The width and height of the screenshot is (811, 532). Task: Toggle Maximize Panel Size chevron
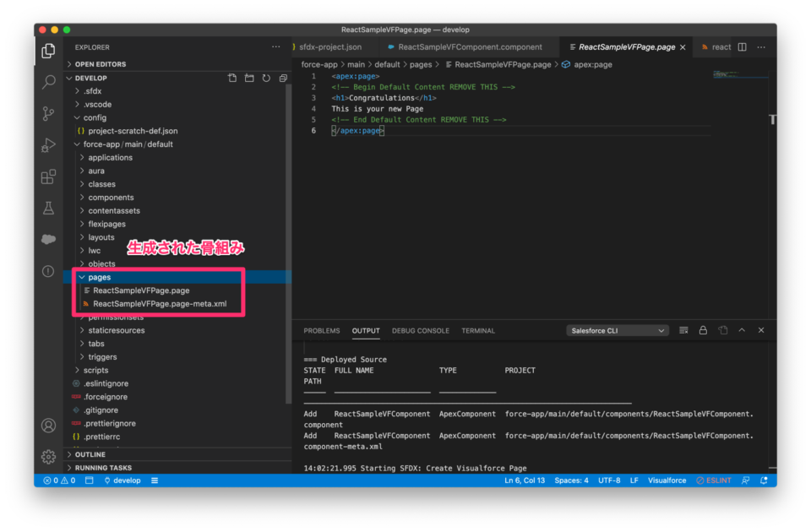(742, 330)
